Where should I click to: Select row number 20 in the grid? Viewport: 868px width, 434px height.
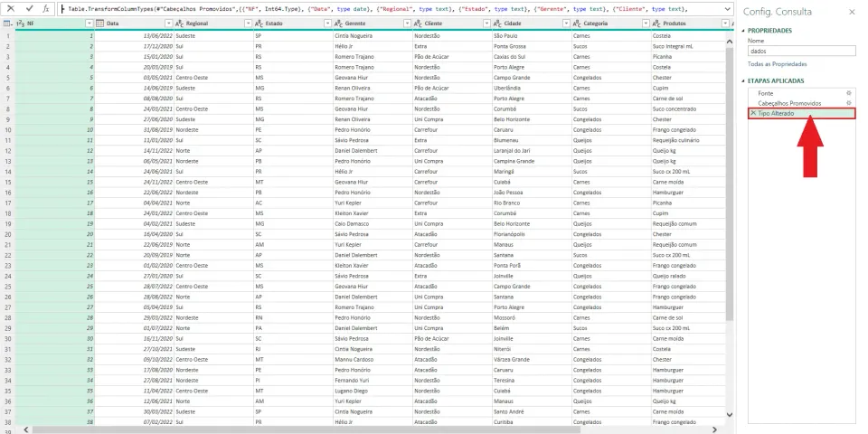[x=8, y=234]
